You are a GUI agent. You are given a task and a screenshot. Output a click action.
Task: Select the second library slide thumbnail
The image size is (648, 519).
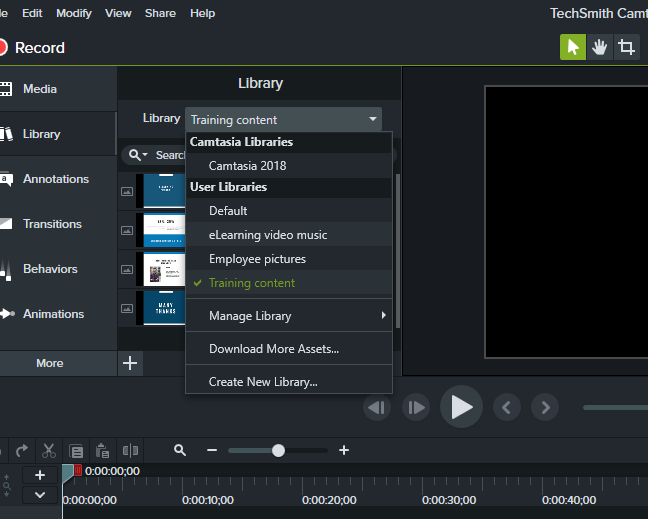[164, 230]
